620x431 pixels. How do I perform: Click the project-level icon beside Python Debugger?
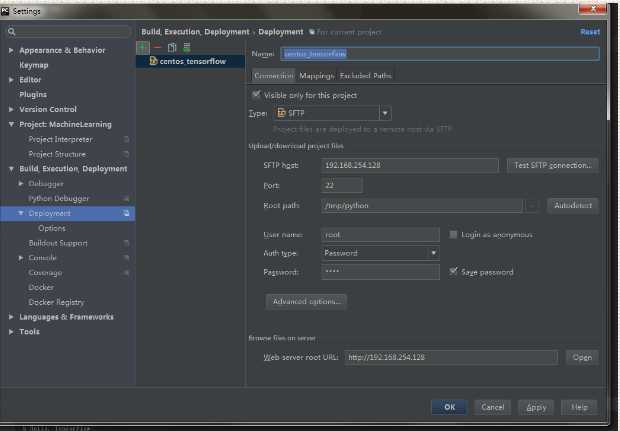(x=126, y=198)
